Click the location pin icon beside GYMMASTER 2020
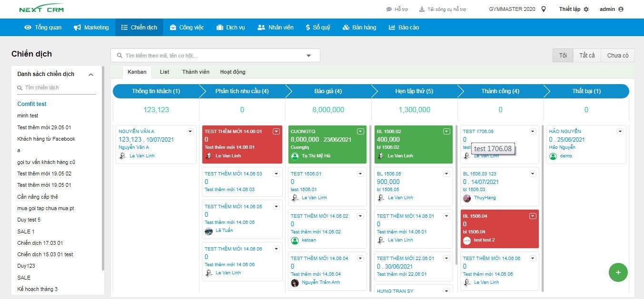 [544, 9]
